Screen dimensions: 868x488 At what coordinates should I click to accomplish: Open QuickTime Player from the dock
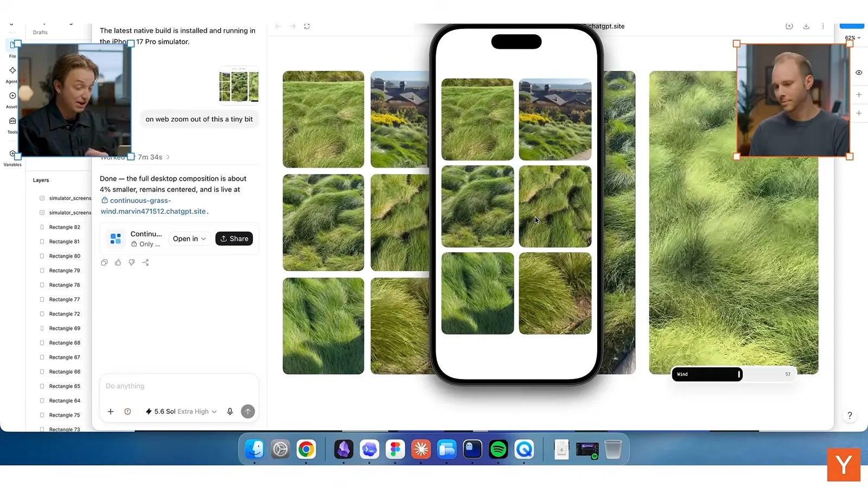coord(524,449)
